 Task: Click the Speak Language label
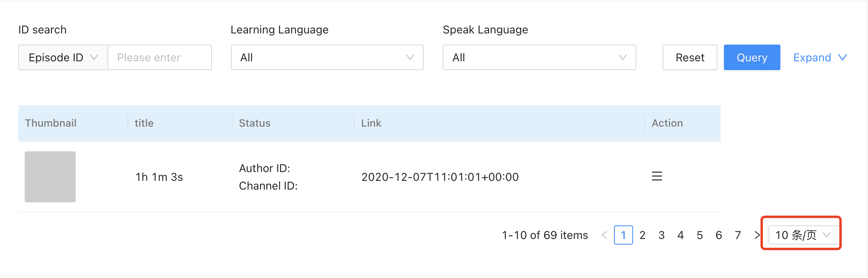tap(485, 29)
